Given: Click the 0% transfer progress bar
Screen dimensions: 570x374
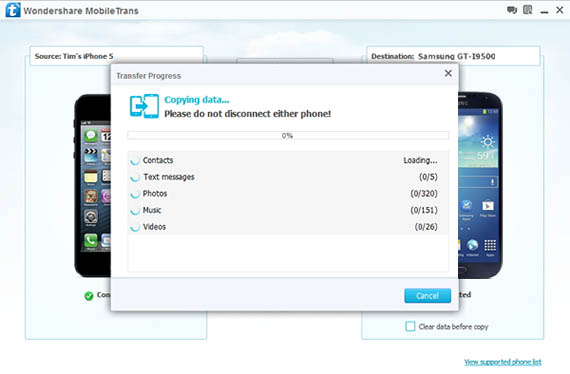Looking at the screenshot, I should (288, 136).
